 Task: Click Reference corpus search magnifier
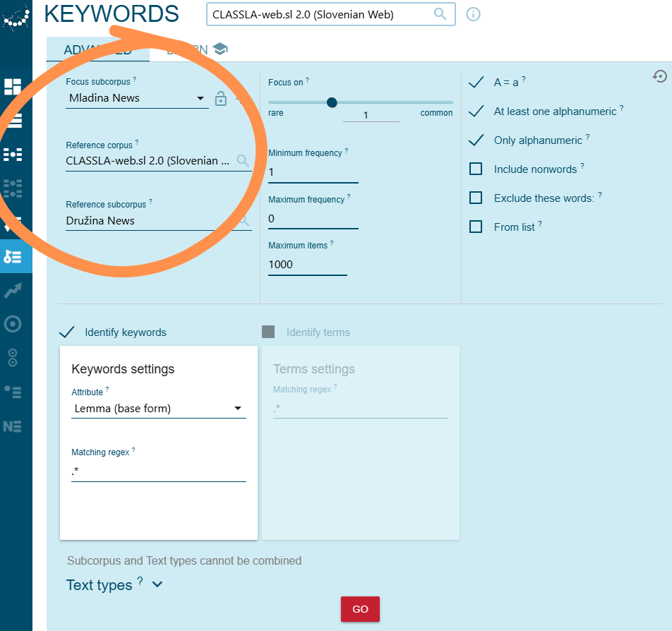(x=243, y=161)
